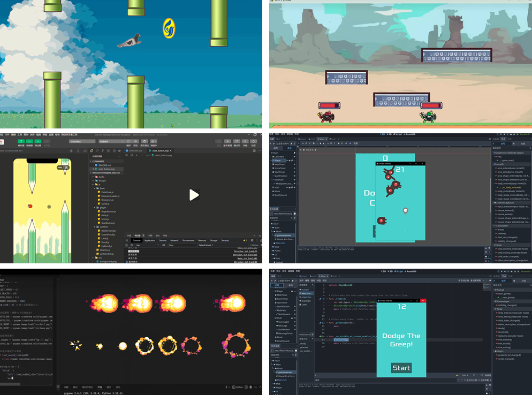The image size is (532, 395).
Task: Click the green simulator button in WeChat DevTools toolbar
Action: pyautogui.click(x=21, y=141)
